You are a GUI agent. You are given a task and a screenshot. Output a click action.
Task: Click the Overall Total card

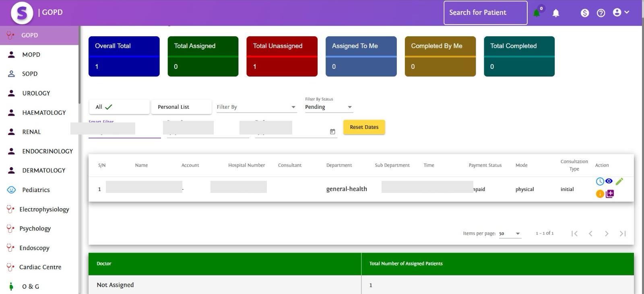pos(124,56)
